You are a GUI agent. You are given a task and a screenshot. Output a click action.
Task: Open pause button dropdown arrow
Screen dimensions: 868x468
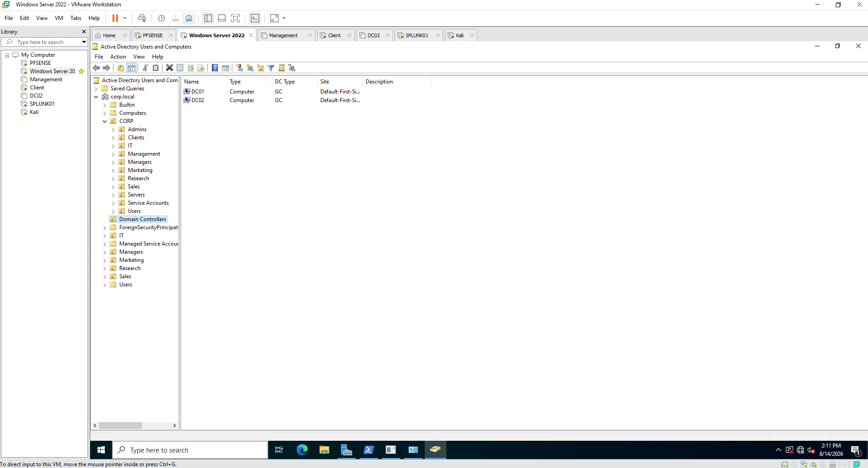[x=125, y=18]
